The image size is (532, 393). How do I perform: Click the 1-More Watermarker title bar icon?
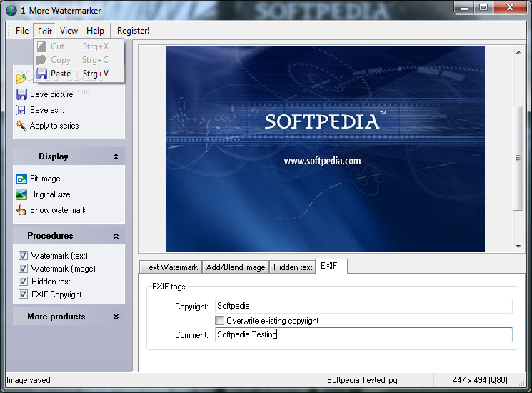click(x=11, y=11)
